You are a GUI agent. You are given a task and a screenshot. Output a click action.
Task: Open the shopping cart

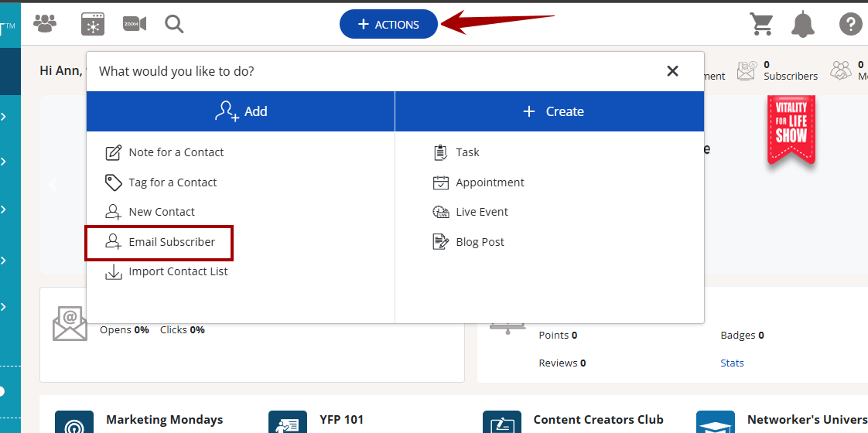[761, 24]
